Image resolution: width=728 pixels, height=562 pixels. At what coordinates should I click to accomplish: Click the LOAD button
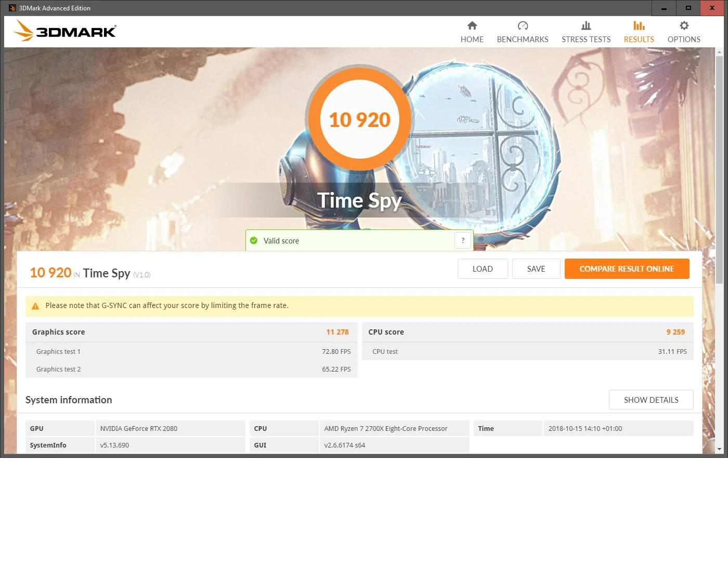(483, 269)
